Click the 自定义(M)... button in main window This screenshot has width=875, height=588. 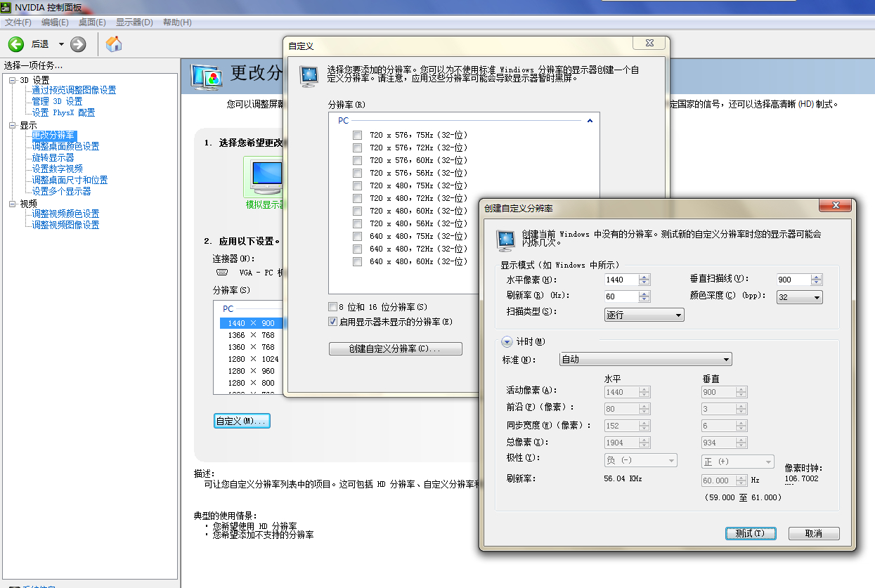[242, 421]
